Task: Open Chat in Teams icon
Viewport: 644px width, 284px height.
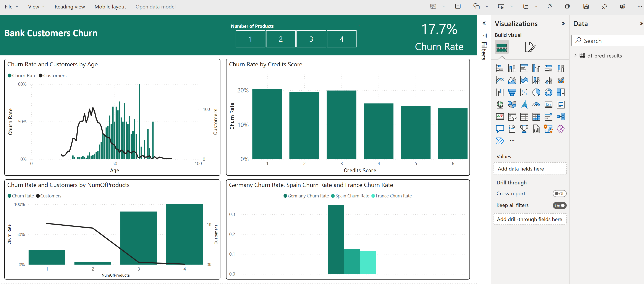Action: click(x=622, y=7)
